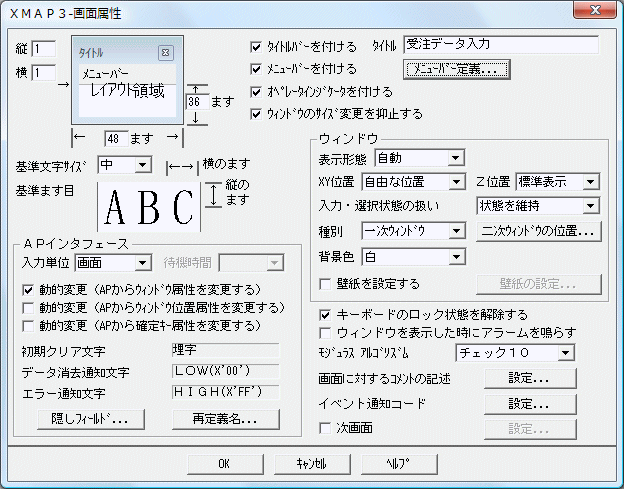Image resolution: width=624 pixels, height=489 pixels.
Task: Enable ウィンドウを表示した時にアラームを鳴らす
Action: [x=325, y=333]
